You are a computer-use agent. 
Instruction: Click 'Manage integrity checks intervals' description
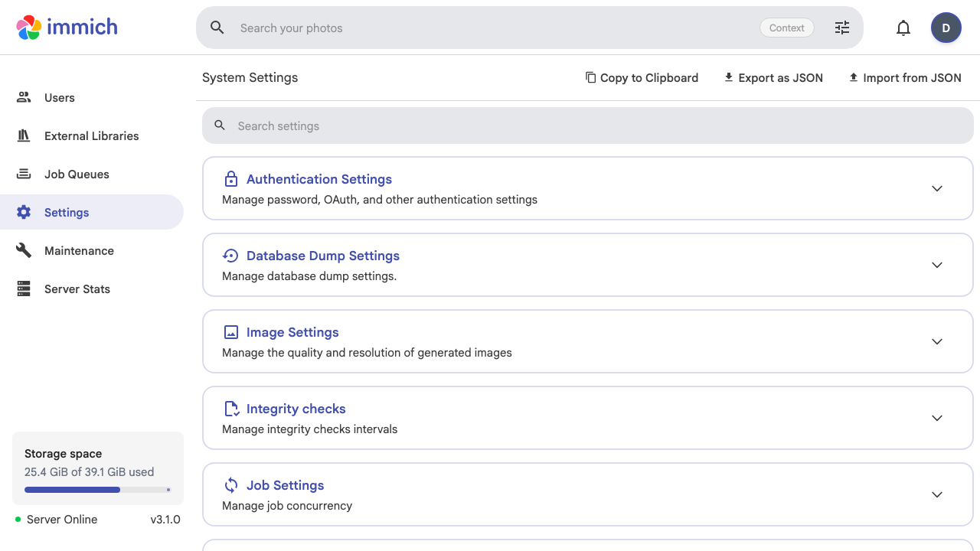310,429
